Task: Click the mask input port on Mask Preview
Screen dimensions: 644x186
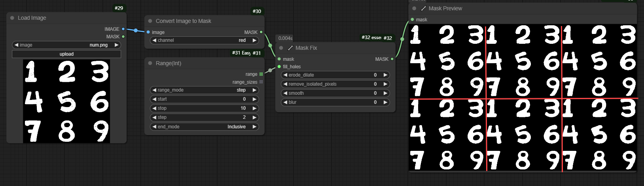Action: pos(413,19)
